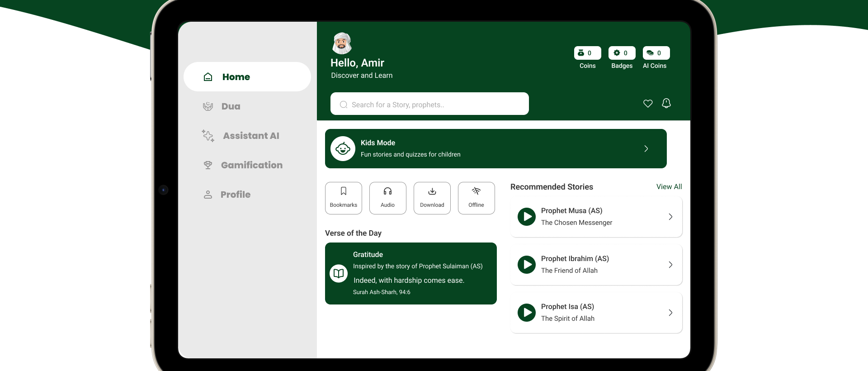The width and height of the screenshot is (868, 371).
Task: Click the Home house icon in sidebar
Action: pyautogui.click(x=208, y=77)
